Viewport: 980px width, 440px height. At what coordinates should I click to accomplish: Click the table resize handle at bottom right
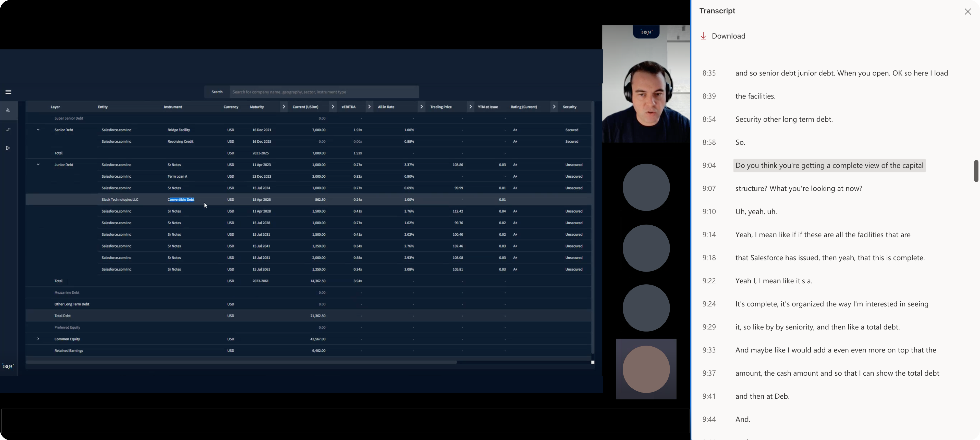coord(593,362)
